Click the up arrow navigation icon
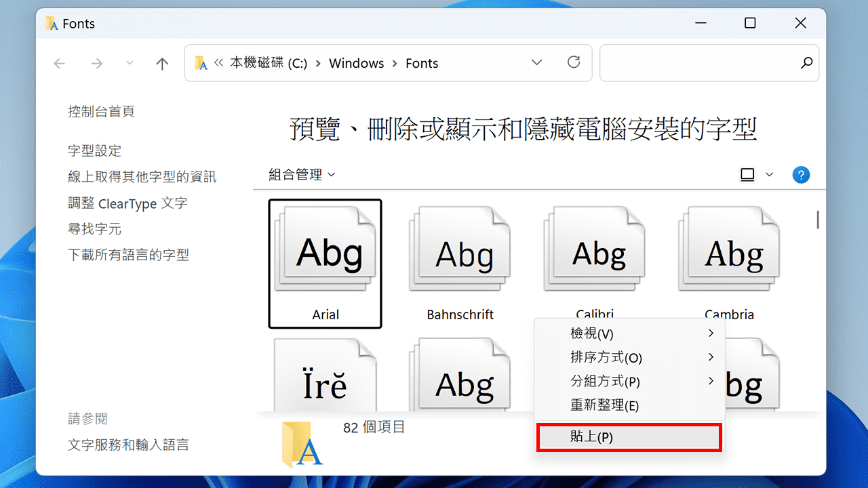The width and height of the screenshot is (868, 488). pos(161,62)
